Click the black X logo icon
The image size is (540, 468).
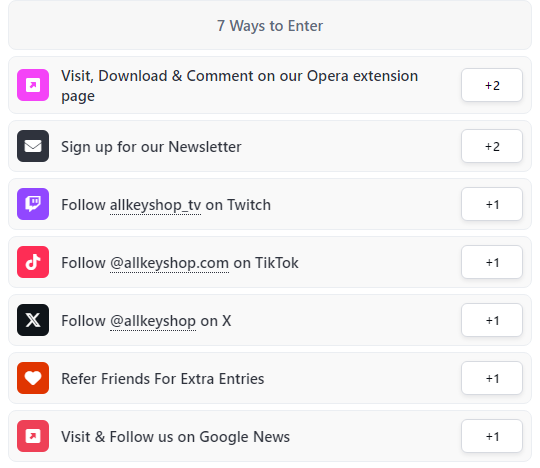pos(33,320)
